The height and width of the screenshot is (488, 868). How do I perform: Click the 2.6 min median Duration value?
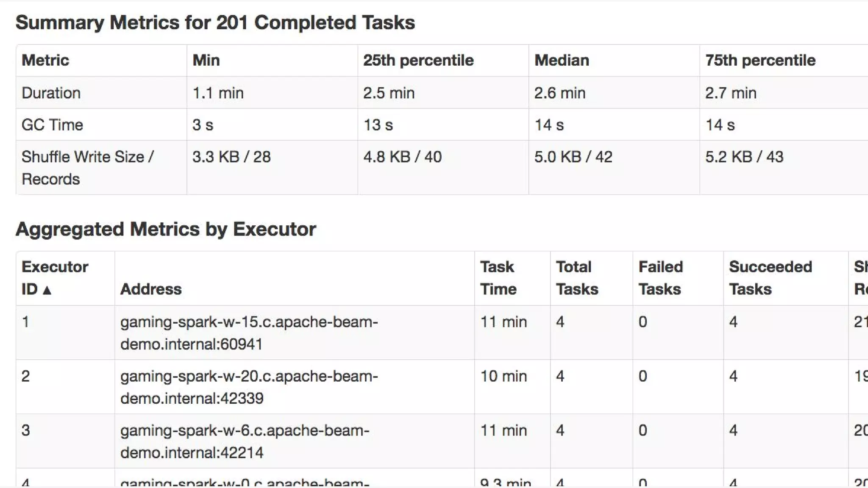tap(559, 93)
